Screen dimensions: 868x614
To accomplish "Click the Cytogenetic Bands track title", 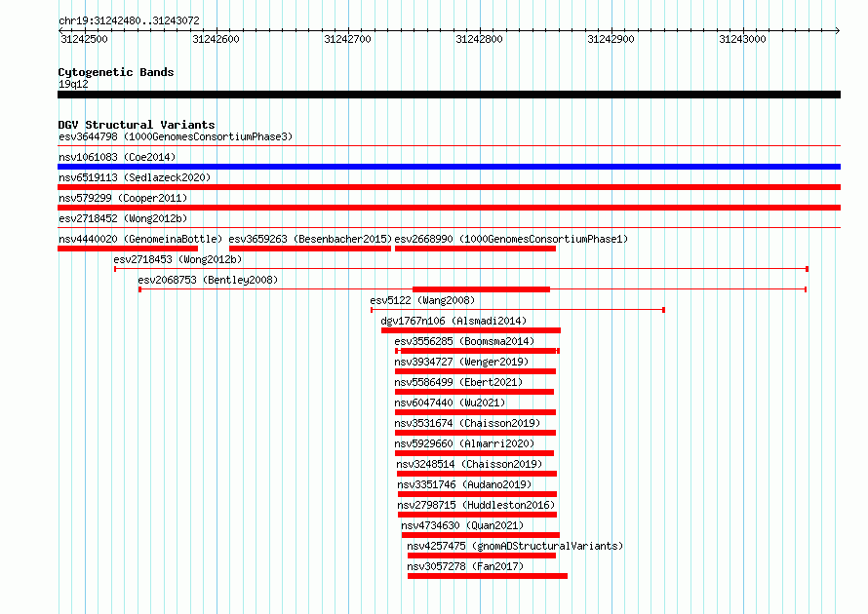I will point(116,72).
